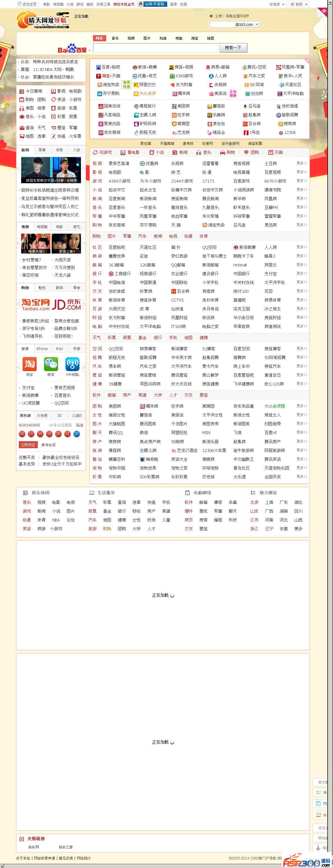Open 网易·邮箱 site link
The height and width of the screenshot is (868, 333).
coord(218,67)
